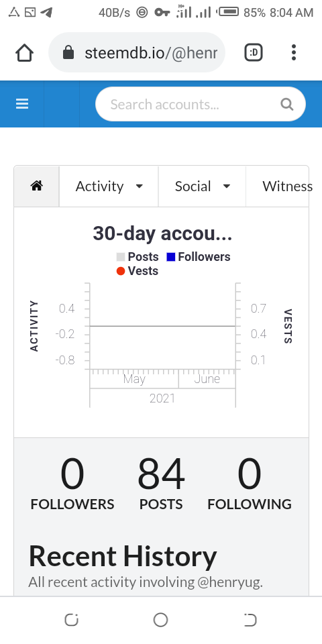Click the 0 Followers count

coord(72,483)
